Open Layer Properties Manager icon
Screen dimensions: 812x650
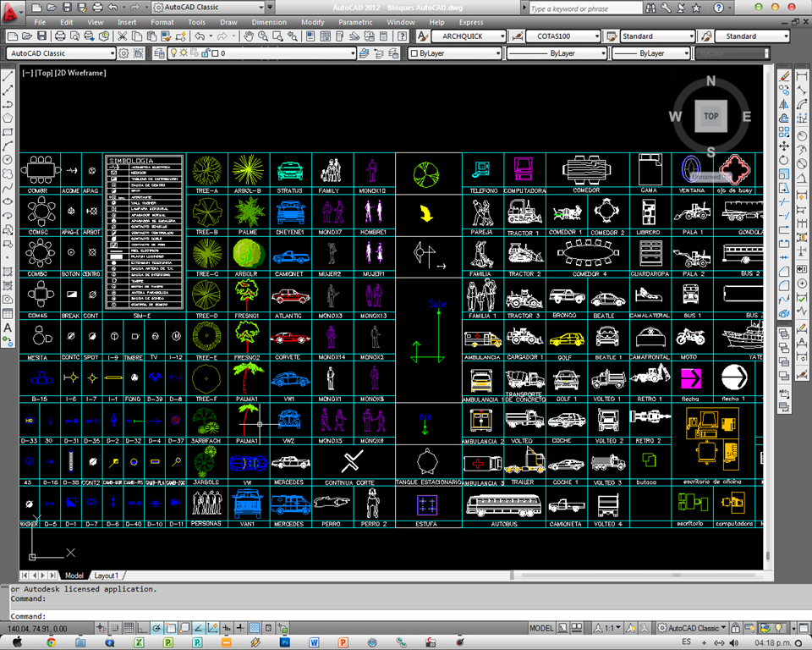[x=160, y=52]
